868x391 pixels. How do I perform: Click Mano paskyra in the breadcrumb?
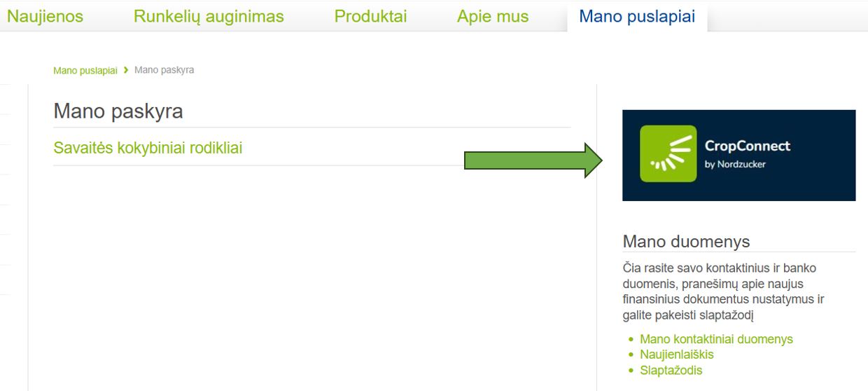[x=164, y=70]
